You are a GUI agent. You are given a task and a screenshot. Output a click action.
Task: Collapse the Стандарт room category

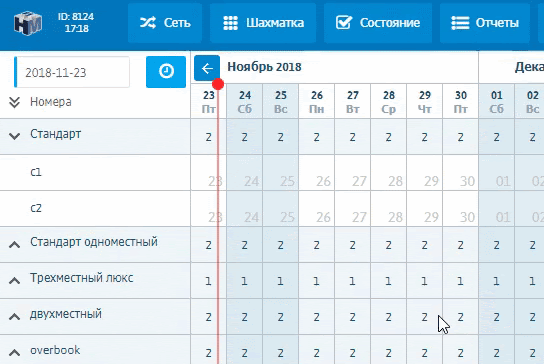point(14,136)
